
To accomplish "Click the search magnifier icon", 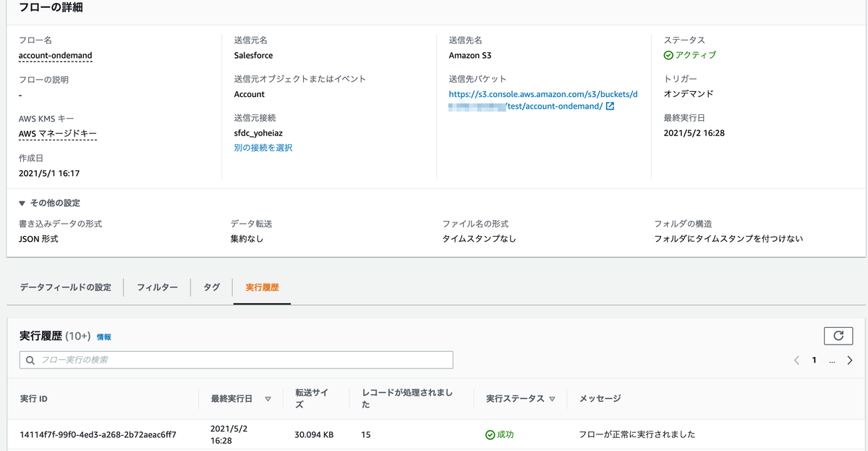I will pyautogui.click(x=30, y=360).
